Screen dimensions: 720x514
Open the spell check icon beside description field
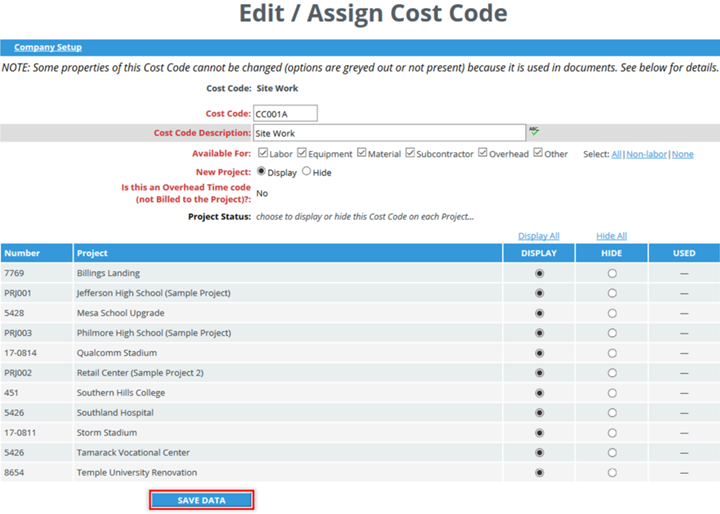534,131
